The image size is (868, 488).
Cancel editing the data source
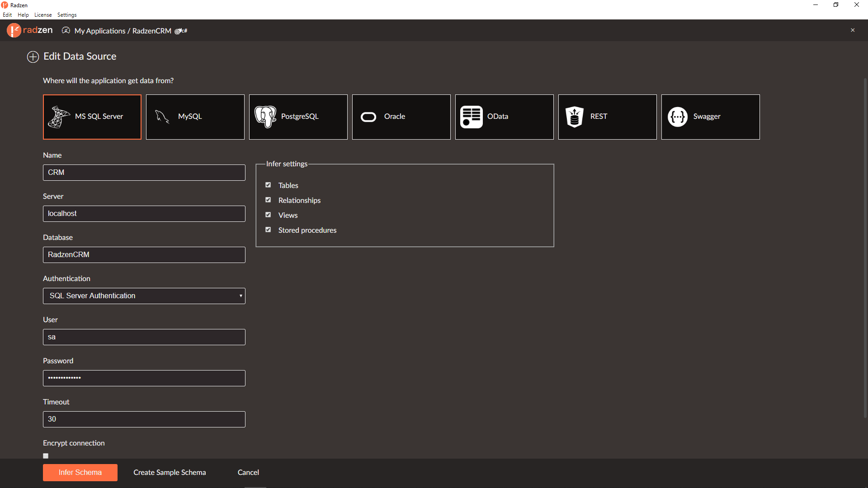[x=248, y=473]
